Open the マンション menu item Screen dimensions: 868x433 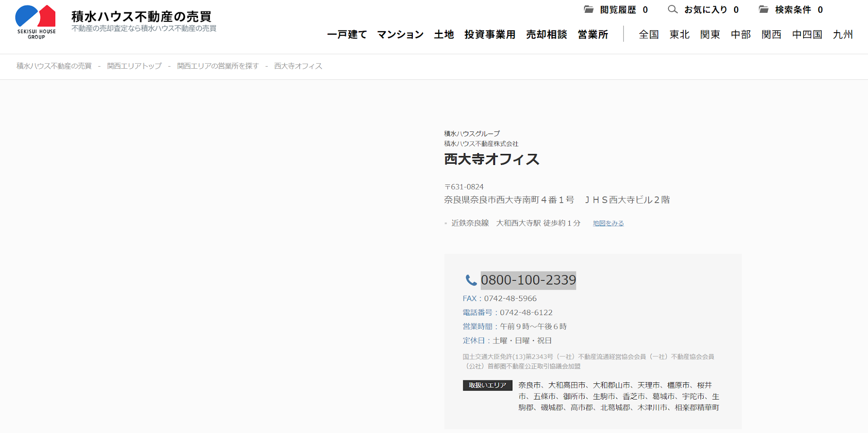pyautogui.click(x=400, y=34)
